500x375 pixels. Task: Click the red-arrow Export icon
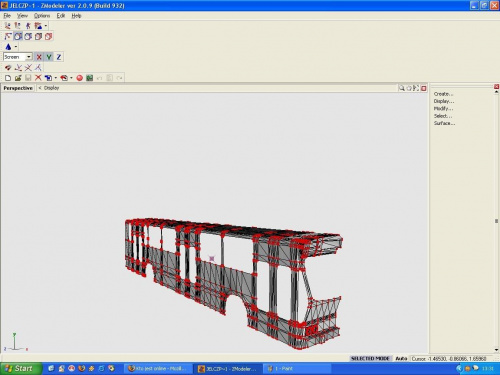[x=64, y=78]
